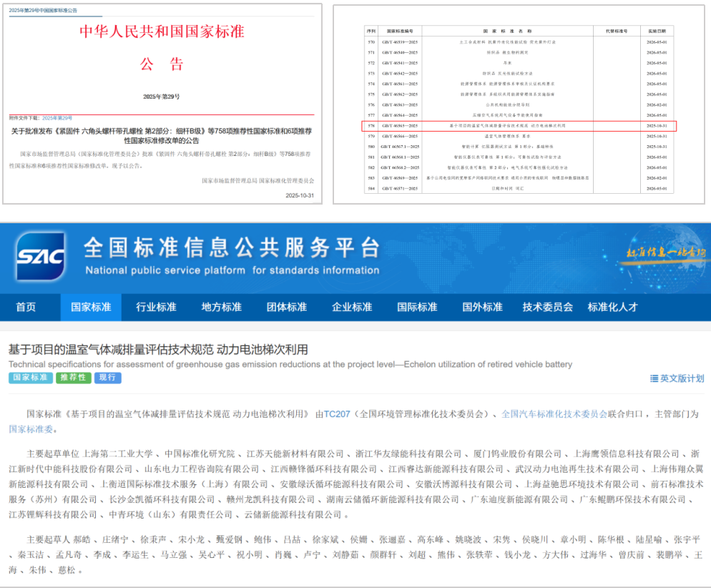Click the green 推荐性 tag
Screen dimensions: 711x588
74,378
